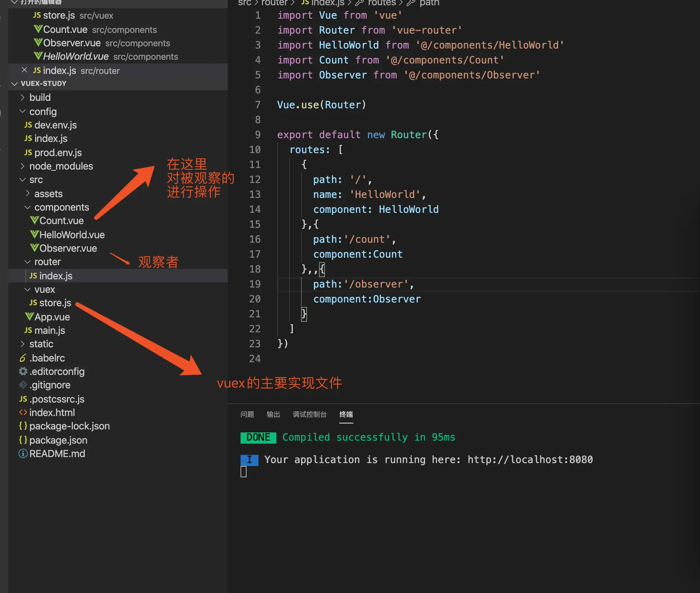Open package.json file

point(58,440)
